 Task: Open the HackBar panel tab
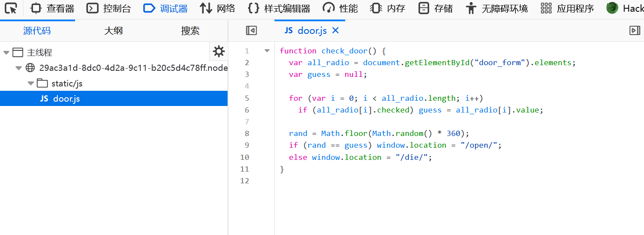click(x=625, y=8)
